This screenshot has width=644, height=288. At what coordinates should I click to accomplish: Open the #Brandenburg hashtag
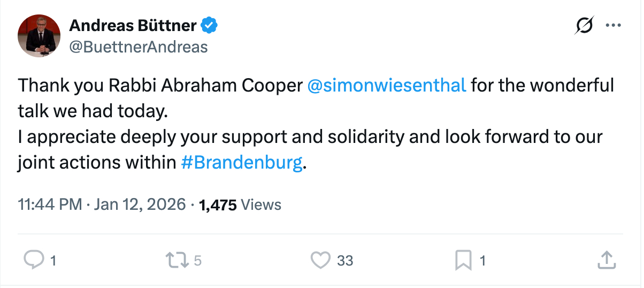[242, 162]
